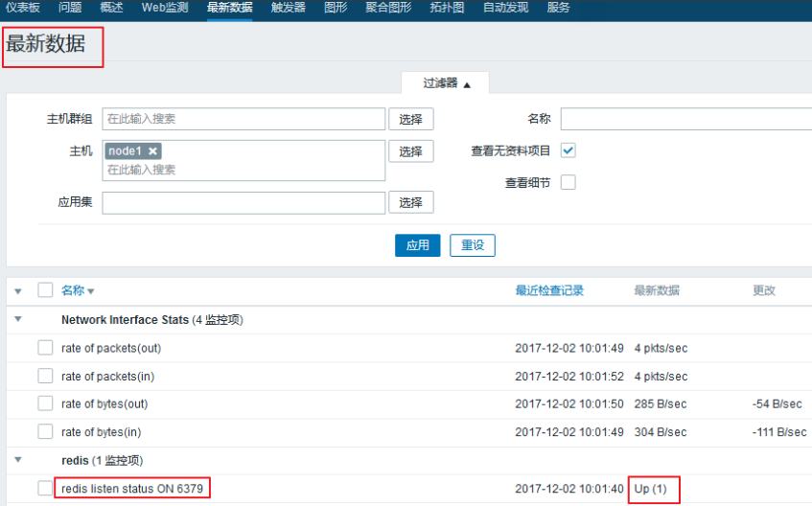Uncheck the 查看无资料项目 checkbox

point(568,150)
